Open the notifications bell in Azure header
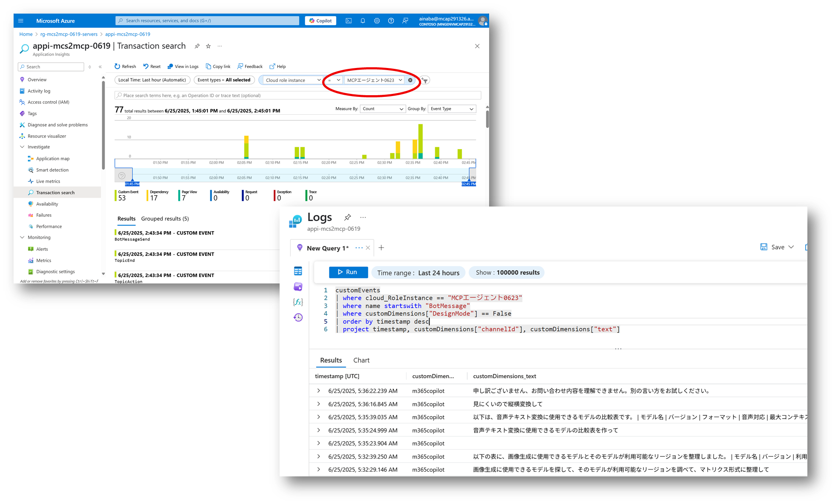 pos(363,21)
